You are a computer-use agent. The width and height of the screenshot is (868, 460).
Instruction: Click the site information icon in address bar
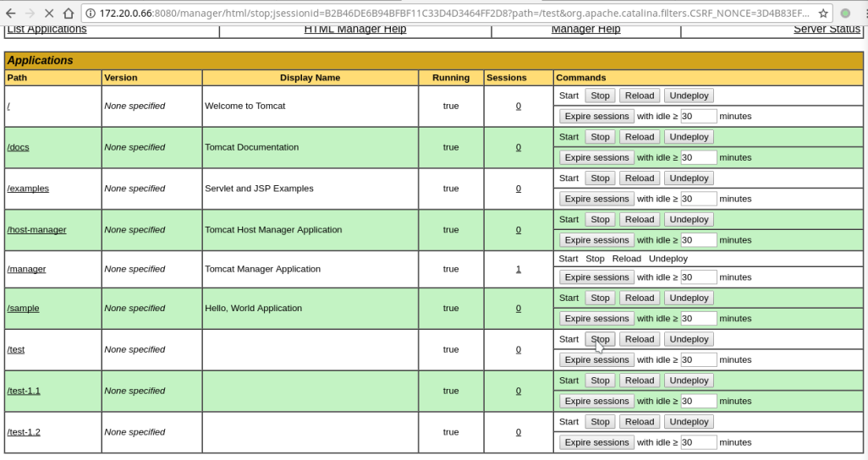[91, 14]
